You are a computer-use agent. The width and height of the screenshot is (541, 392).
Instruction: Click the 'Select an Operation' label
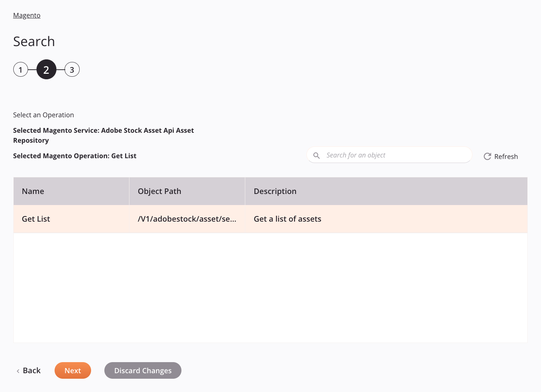(x=44, y=115)
